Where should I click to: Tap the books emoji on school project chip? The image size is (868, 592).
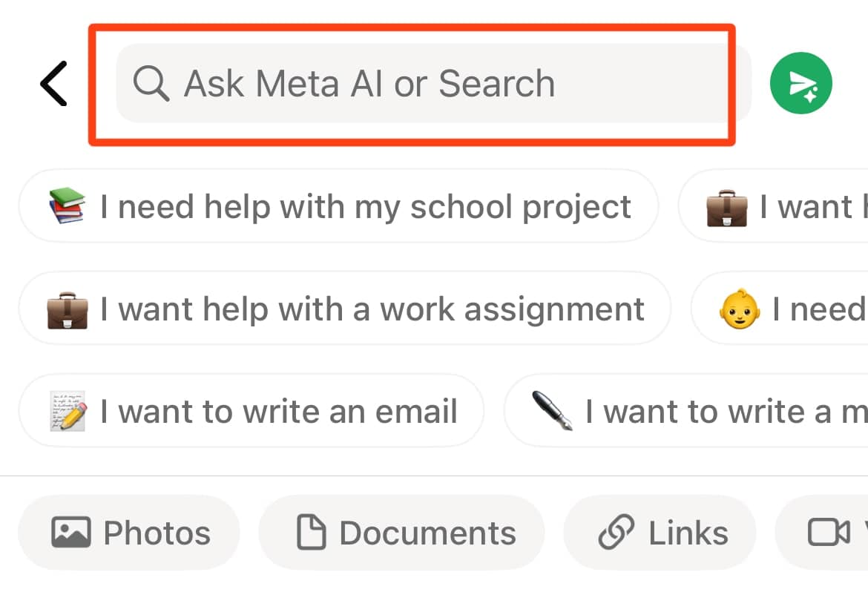click(67, 206)
